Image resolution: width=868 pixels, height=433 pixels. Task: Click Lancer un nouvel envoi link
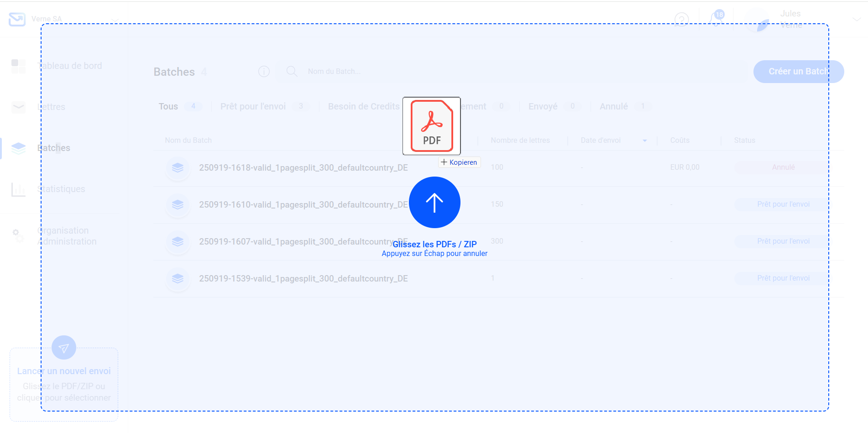point(64,371)
